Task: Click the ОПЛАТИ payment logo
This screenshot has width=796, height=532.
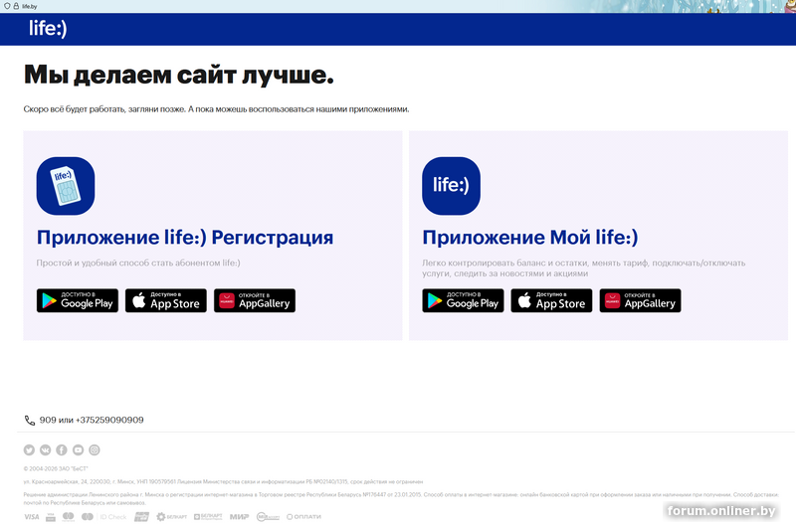Action: [x=304, y=517]
